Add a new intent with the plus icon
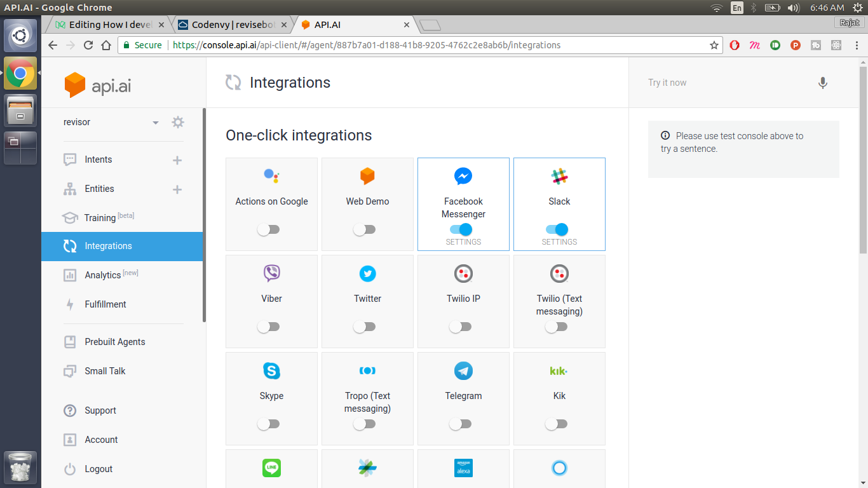This screenshot has height=488, width=868. pyautogui.click(x=177, y=160)
